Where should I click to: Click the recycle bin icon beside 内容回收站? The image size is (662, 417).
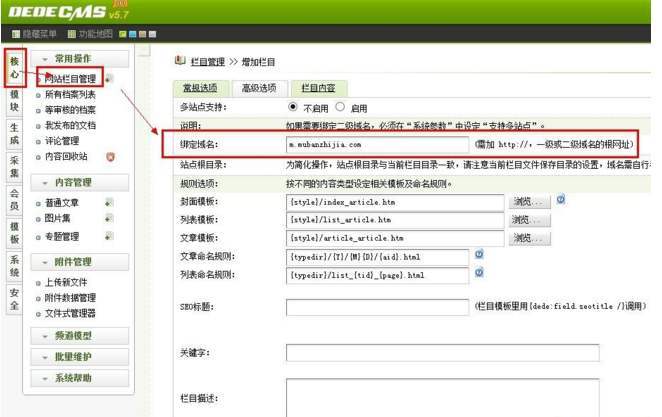110,157
